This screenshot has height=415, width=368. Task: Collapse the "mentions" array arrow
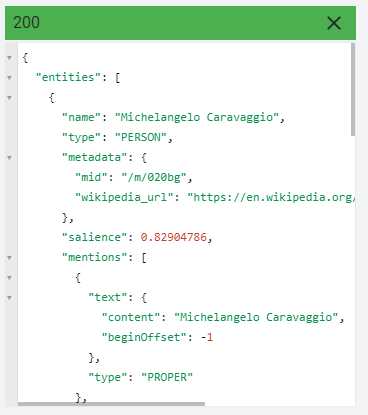coord(9,258)
